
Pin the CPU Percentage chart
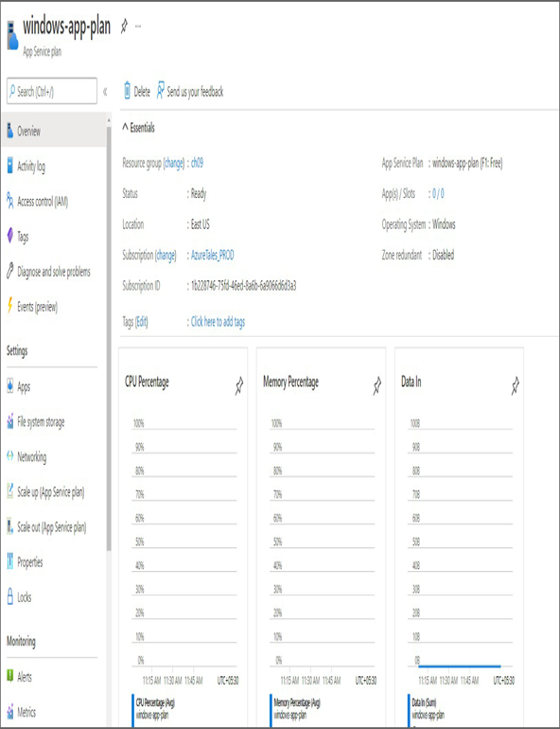(x=239, y=385)
